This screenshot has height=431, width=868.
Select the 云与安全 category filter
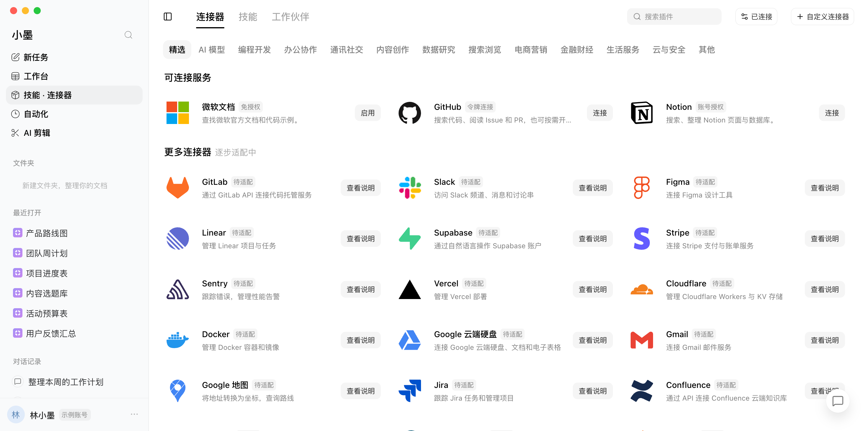pyautogui.click(x=669, y=50)
